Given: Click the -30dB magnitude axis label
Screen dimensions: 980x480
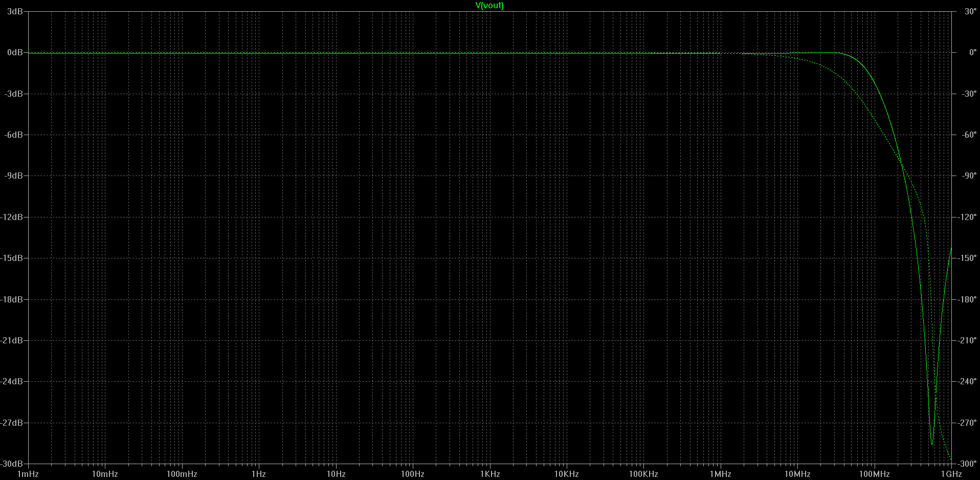Looking at the screenshot, I should tap(12, 464).
